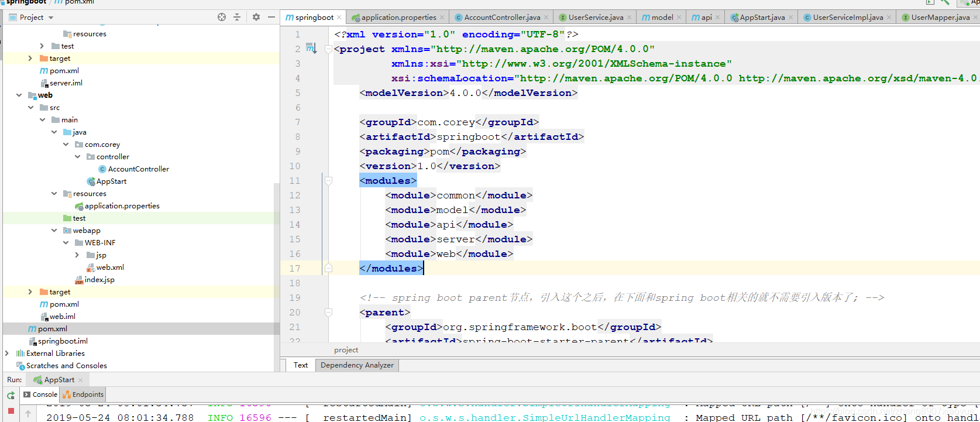Collapse the controller package
This screenshot has width=980, height=422.
pos(77,157)
